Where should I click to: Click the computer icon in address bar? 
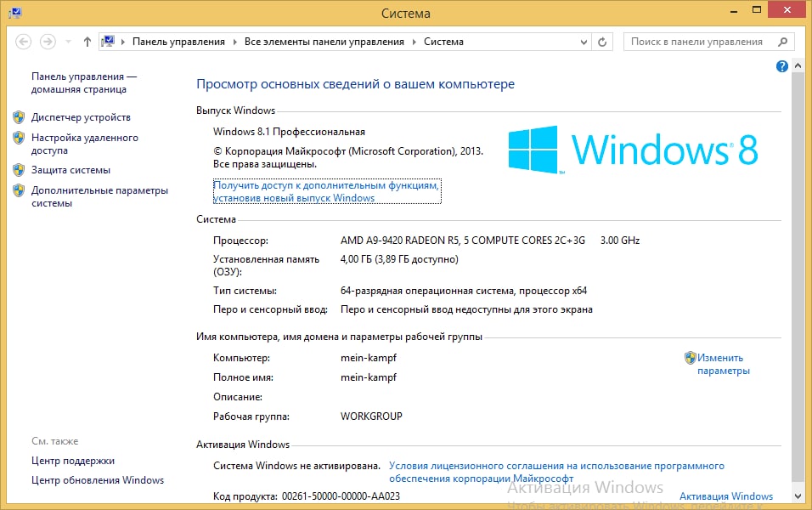pyautogui.click(x=108, y=42)
